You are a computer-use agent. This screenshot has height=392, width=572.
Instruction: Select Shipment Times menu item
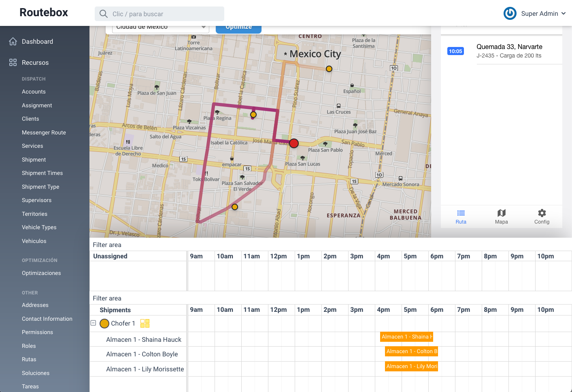[x=42, y=173]
